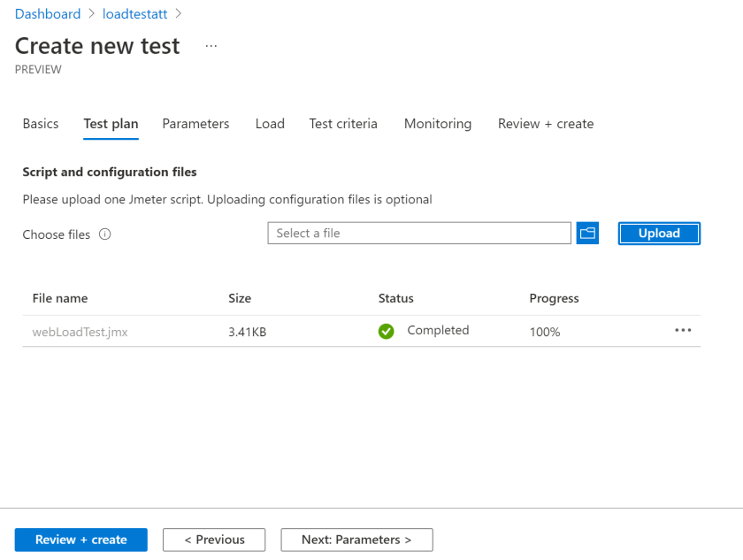Click Next: Parameters button
This screenshot has height=560, width=743.
click(x=356, y=540)
